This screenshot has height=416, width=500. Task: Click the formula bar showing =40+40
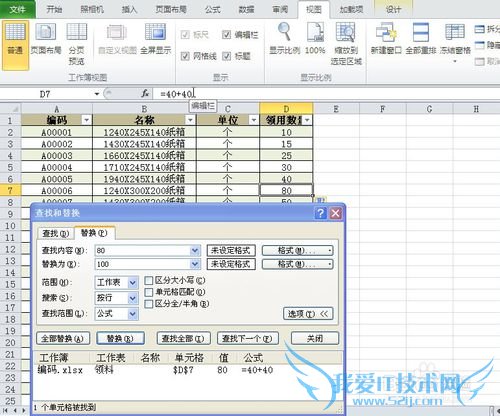(327, 94)
